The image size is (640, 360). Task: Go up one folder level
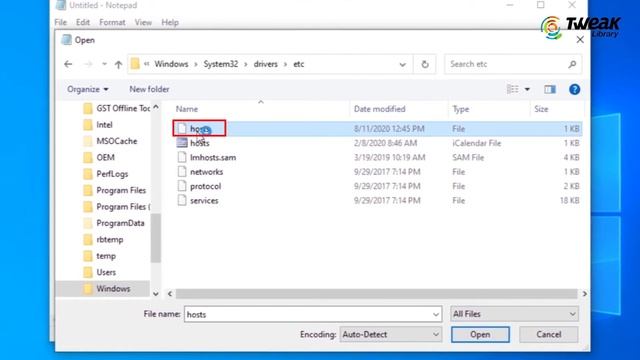click(x=118, y=64)
